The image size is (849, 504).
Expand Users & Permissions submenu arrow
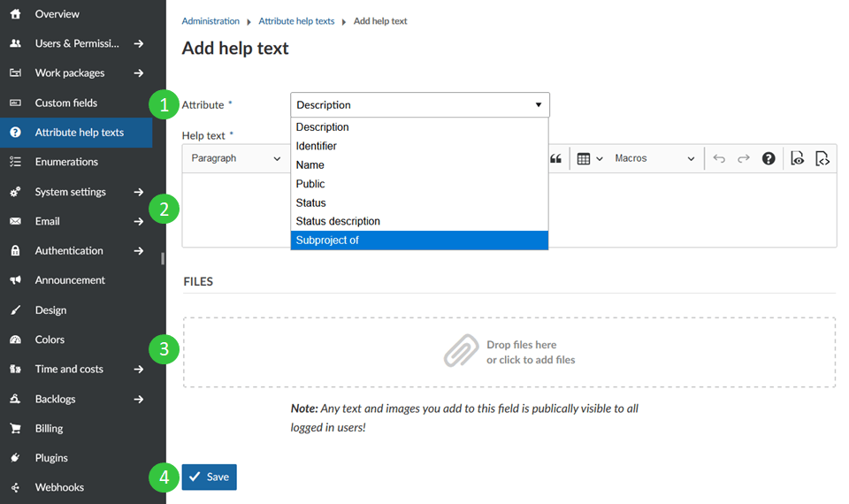tap(139, 43)
